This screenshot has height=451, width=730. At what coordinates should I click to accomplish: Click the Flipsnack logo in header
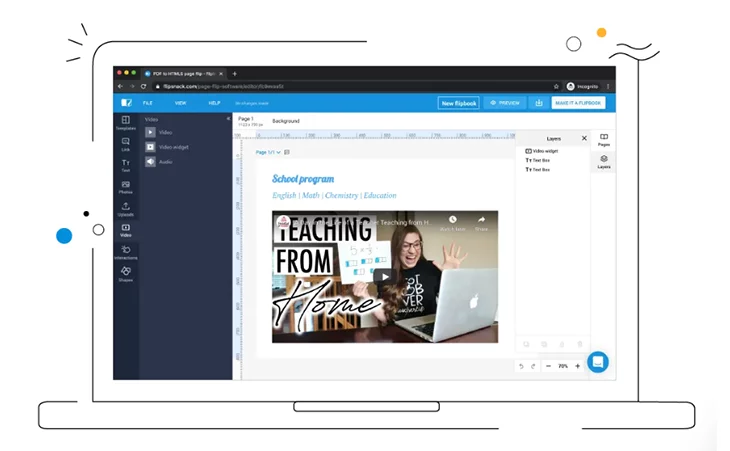tap(126, 102)
